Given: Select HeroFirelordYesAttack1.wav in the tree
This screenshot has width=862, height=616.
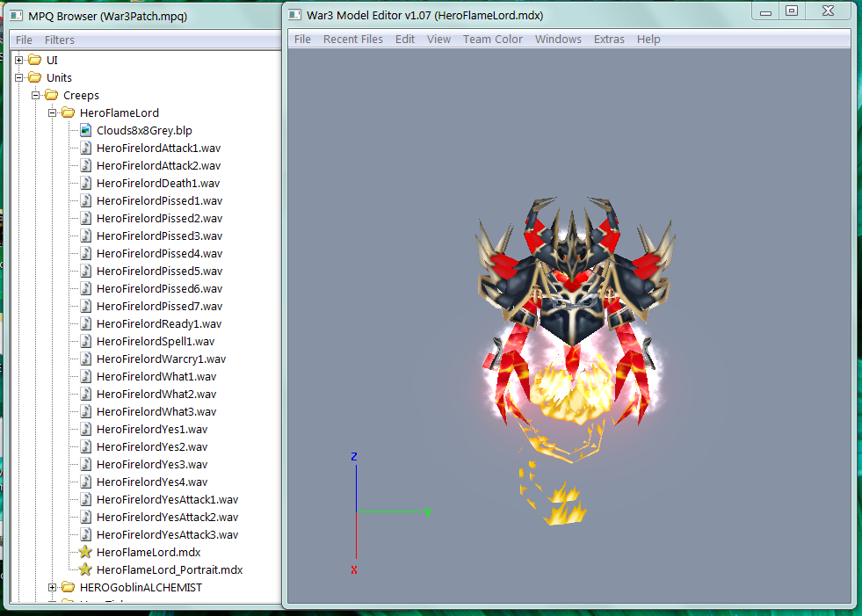Looking at the screenshot, I should point(167,500).
